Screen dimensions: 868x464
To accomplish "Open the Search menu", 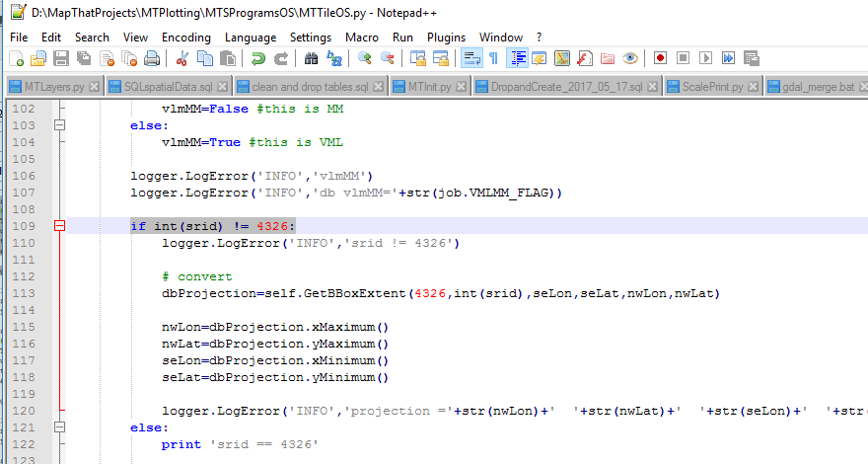I will click(x=92, y=38).
